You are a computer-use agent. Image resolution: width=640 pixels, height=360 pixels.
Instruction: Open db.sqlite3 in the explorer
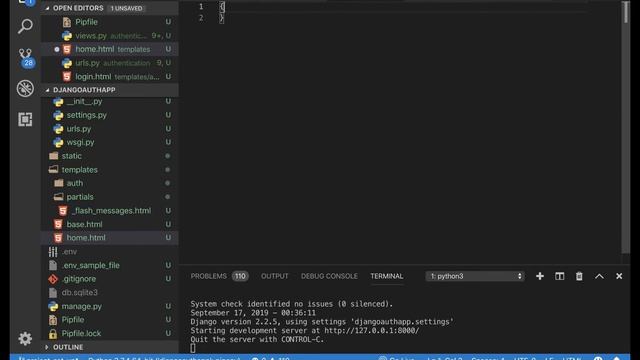coord(109,293)
